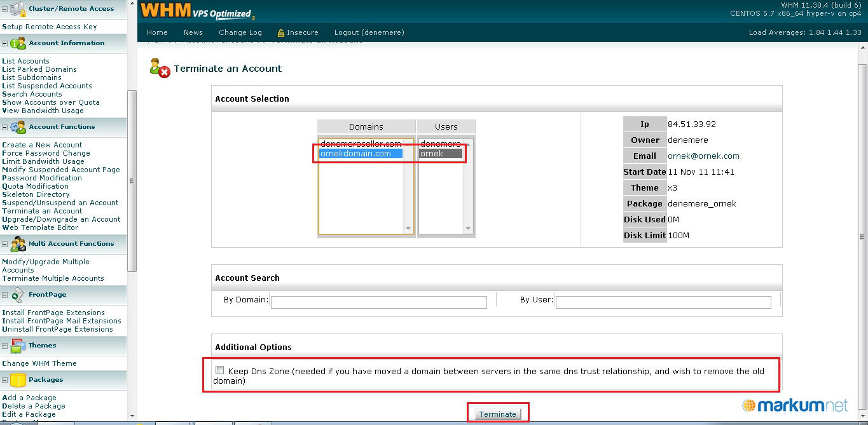Open Change WHM Theme link
This screenshot has width=868, height=425.
(x=39, y=363)
